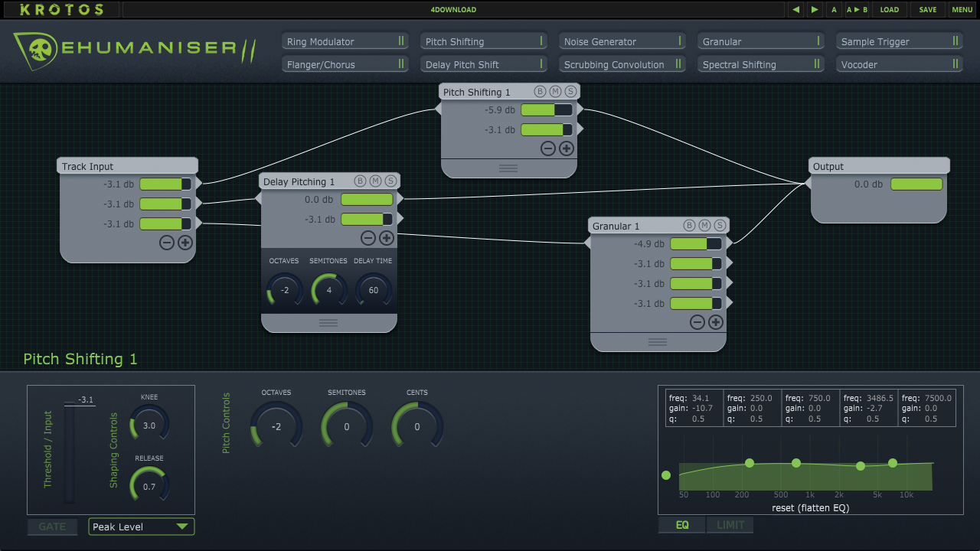The image size is (980, 551).
Task: Click Delay Pitching 1 SEMITONES knob
Action: pos(329,290)
